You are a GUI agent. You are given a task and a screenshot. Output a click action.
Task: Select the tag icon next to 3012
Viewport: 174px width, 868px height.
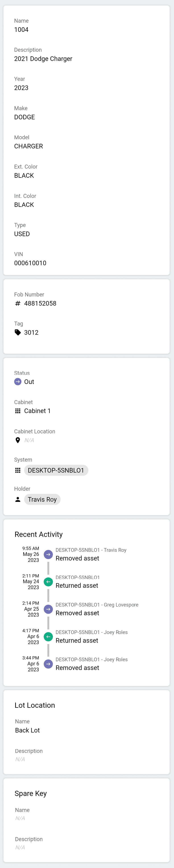click(18, 332)
